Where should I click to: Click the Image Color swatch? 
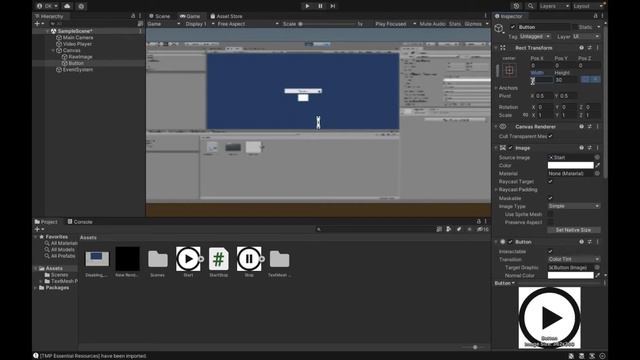pyautogui.click(x=570, y=165)
